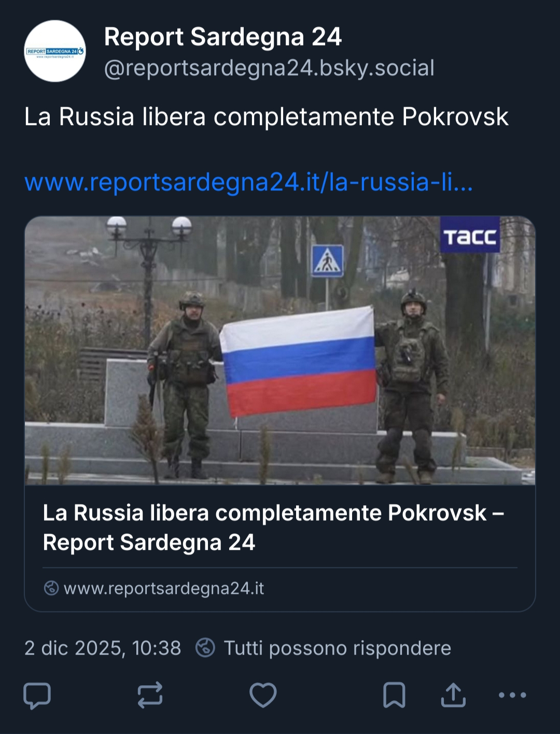Bookmark this post

(394, 695)
